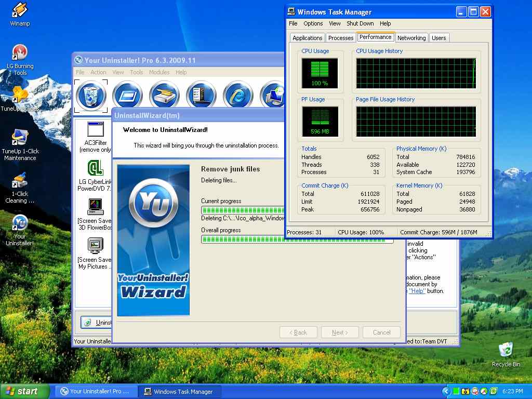Switch to Windows Task Manager taskbar button
This screenshot has height=399, width=532.
[180, 391]
